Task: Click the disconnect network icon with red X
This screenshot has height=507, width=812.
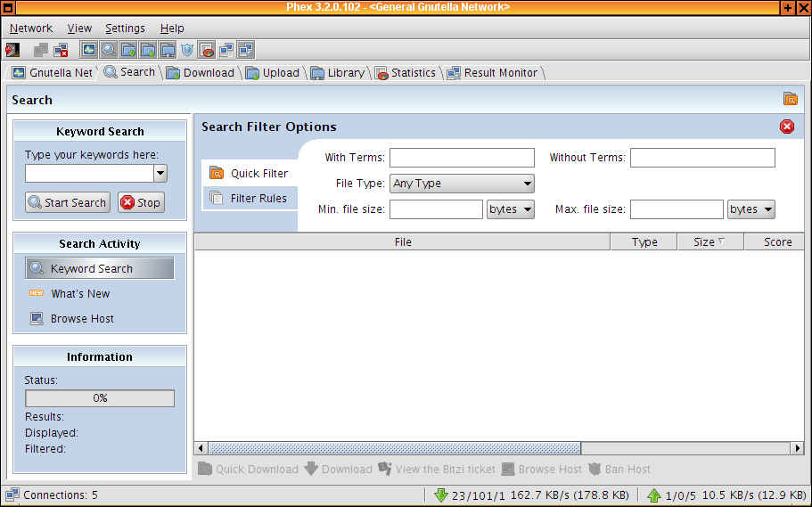Action: [61, 50]
